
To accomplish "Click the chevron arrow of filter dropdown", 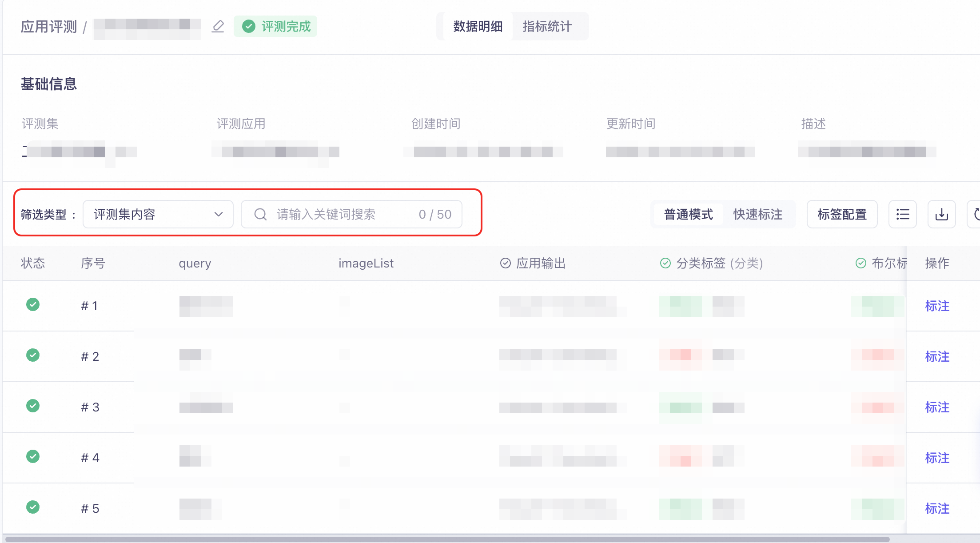I will click(219, 215).
